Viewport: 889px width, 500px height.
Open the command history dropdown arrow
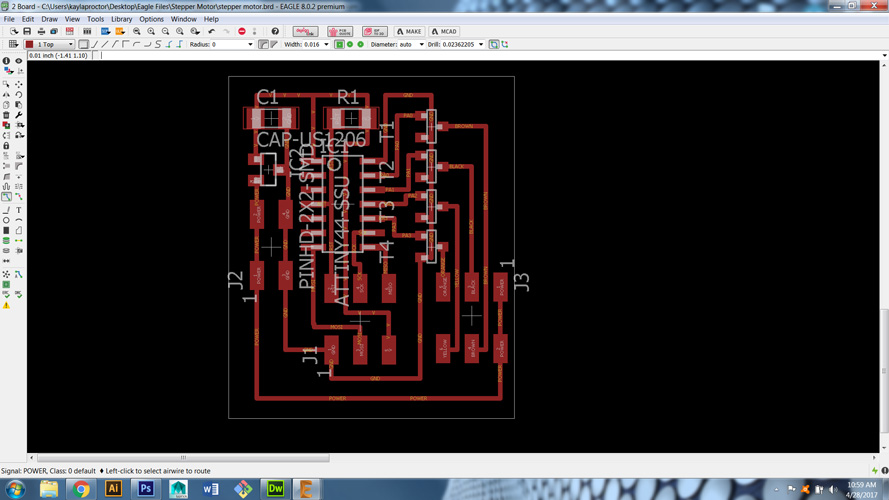pyautogui.click(x=884, y=56)
